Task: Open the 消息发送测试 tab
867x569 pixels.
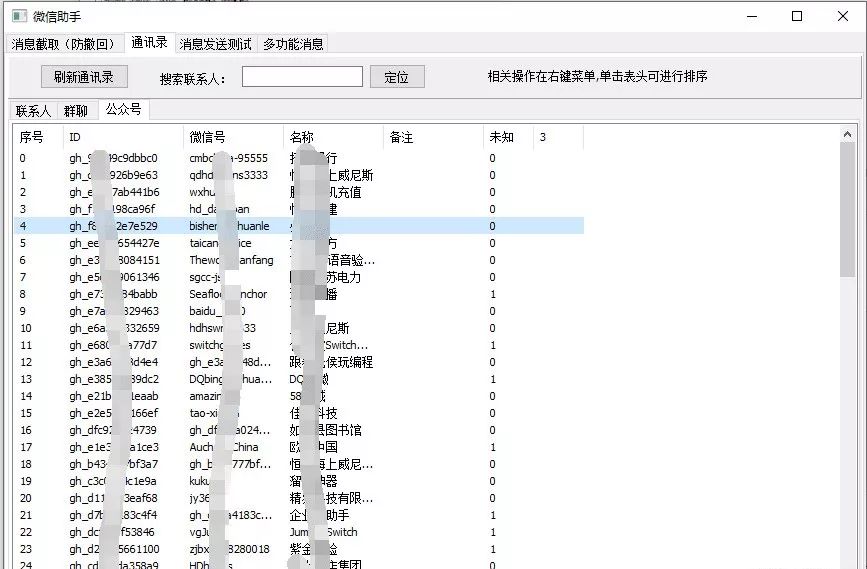Action: pos(216,44)
